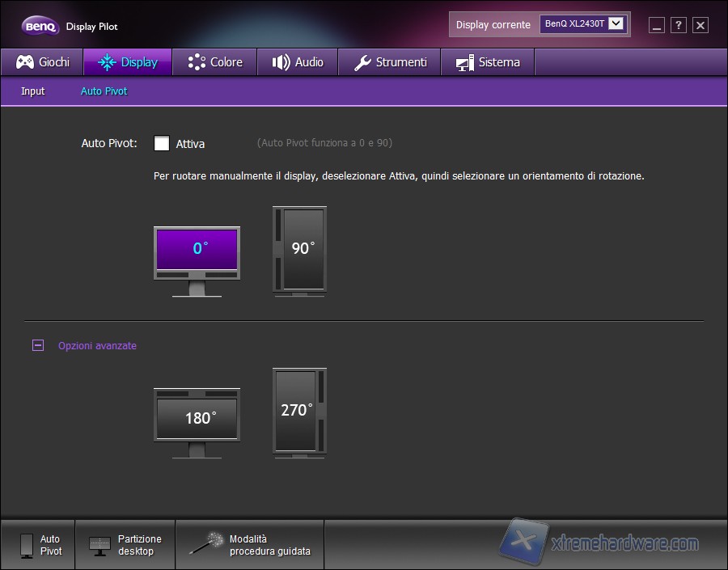728x570 pixels.
Task: Open help with the question mark button
Action: (678, 25)
